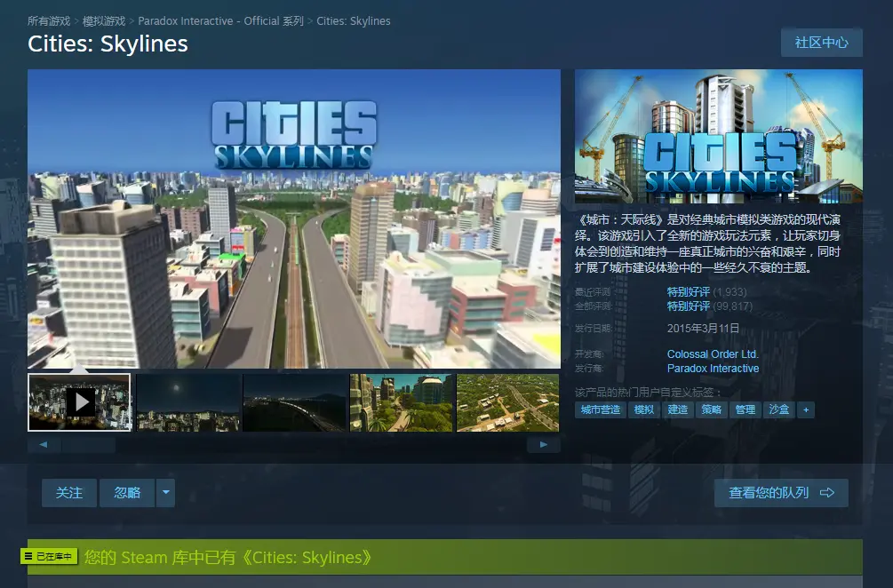Click the plus button to add tags
893x588 pixels.
(x=806, y=409)
